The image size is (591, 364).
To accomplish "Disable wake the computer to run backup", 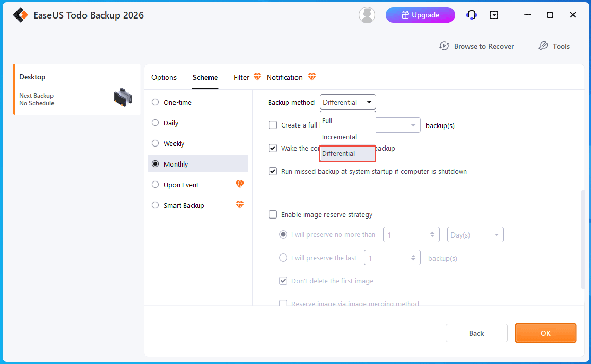I will [x=273, y=148].
